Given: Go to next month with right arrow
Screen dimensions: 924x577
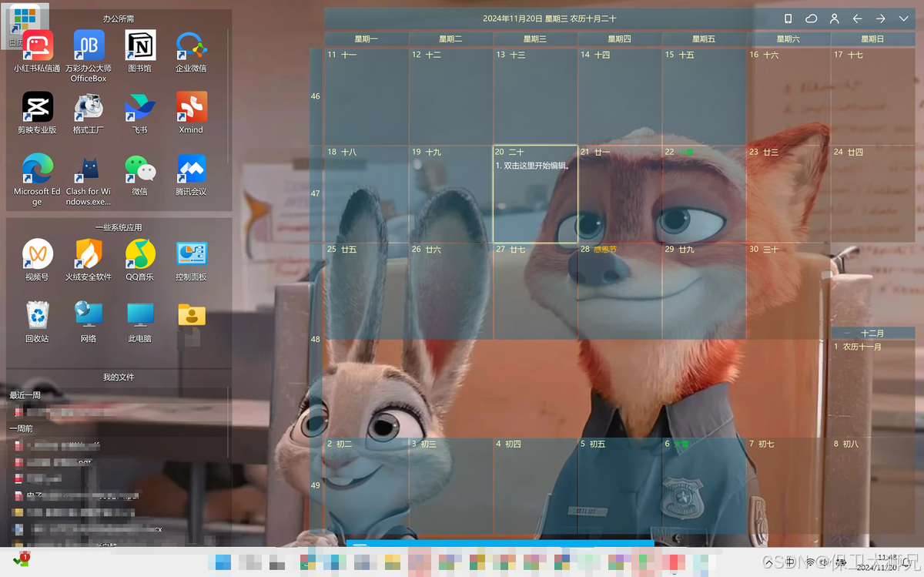Looking at the screenshot, I should click(x=880, y=18).
